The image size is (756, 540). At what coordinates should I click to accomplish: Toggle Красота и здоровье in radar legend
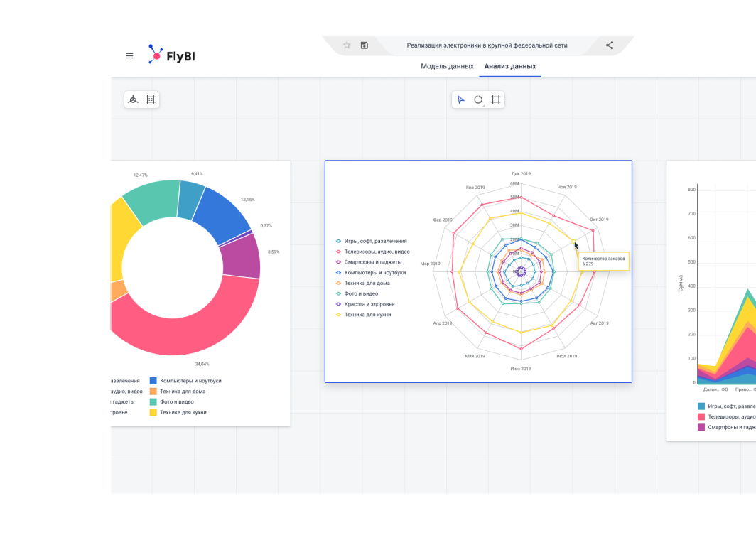pyautogui.click(x=365, y=304)
